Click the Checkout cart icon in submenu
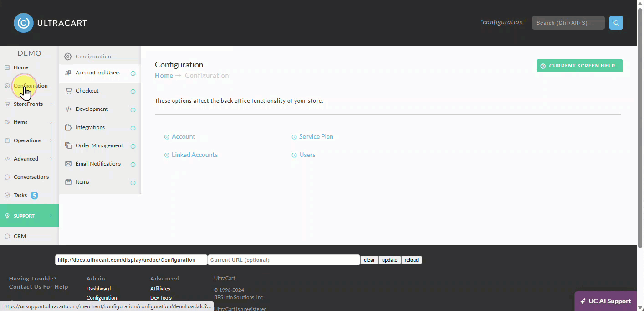This screenshot has width=644, height=311. (x=68, y=91)
